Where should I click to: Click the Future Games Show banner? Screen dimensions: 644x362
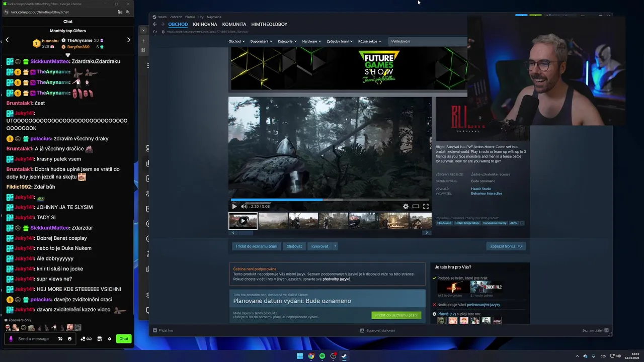click(x=349, y=68)
